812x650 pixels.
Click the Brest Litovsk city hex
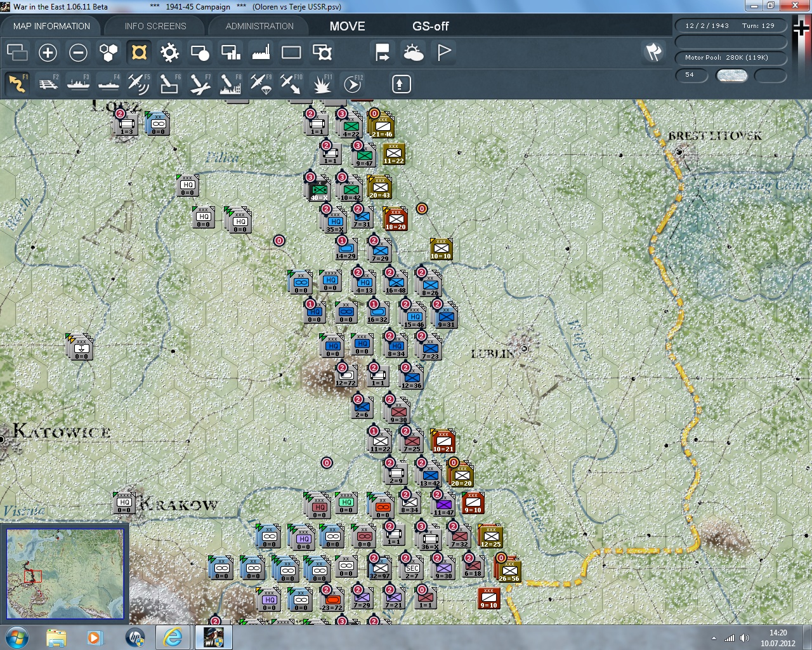point(679,152)
